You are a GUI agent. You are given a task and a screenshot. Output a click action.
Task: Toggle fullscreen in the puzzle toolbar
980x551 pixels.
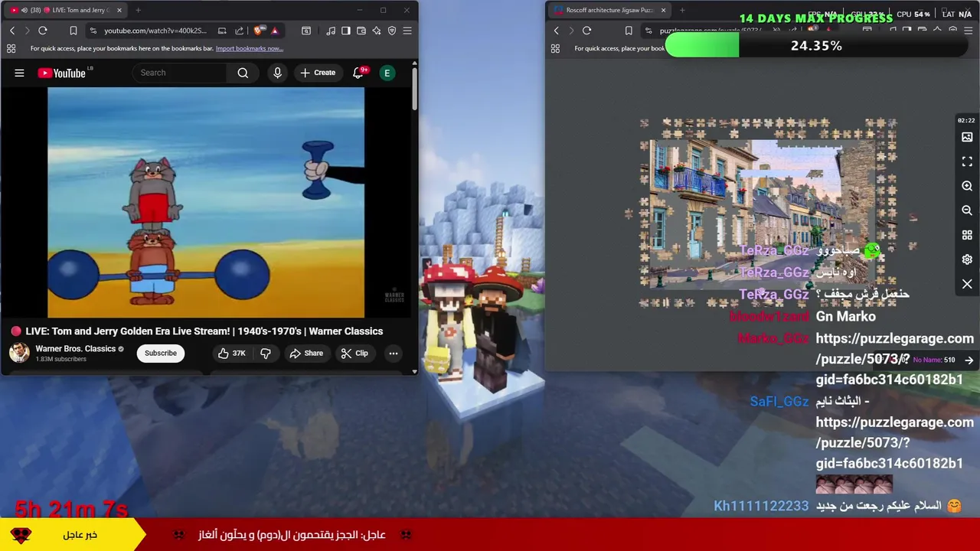967,161
